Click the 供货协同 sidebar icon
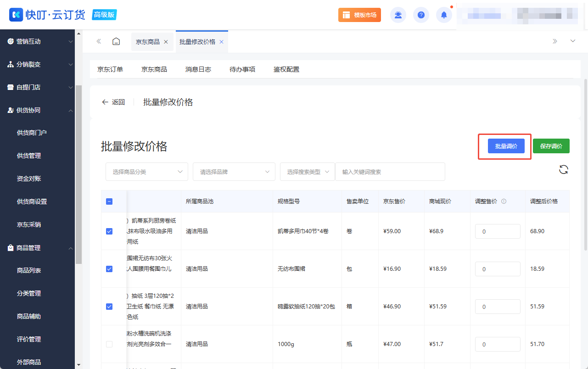 (x=11, y=110)
